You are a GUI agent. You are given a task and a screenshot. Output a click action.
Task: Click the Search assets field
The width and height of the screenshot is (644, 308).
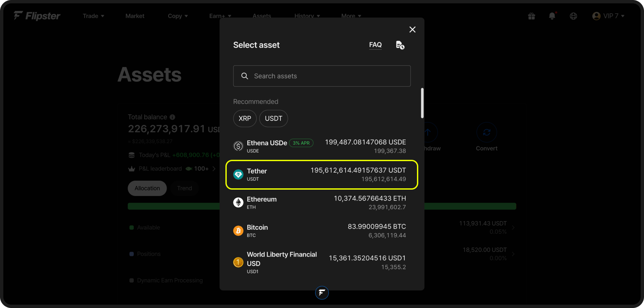[x=322, y=76]
